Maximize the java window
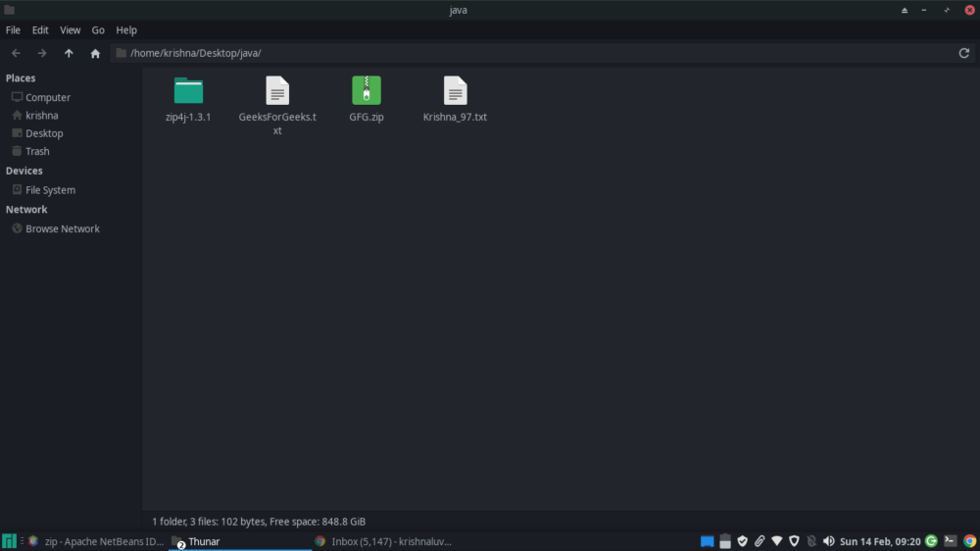 pyautogui.click(x=947, y=10)
